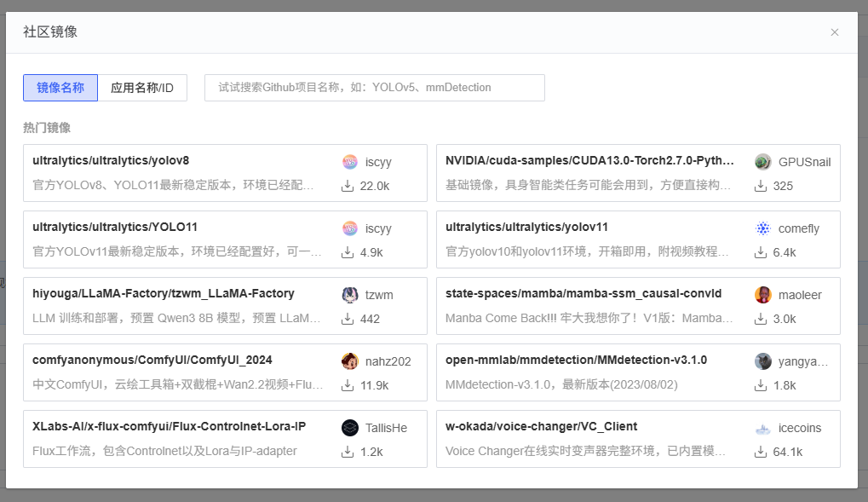Click the TallisHe user avatar
This screenshot has height=502, width=868.
pyautogui.click(x=350, y=428)
